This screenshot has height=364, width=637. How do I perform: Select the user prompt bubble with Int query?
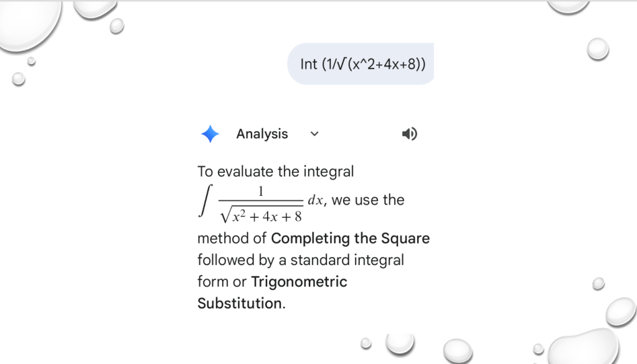coord(361,64)
